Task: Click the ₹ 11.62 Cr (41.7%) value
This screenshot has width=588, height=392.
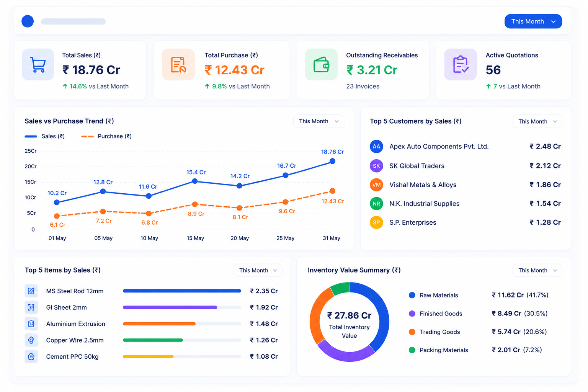Action: click(x=520, y=295)
